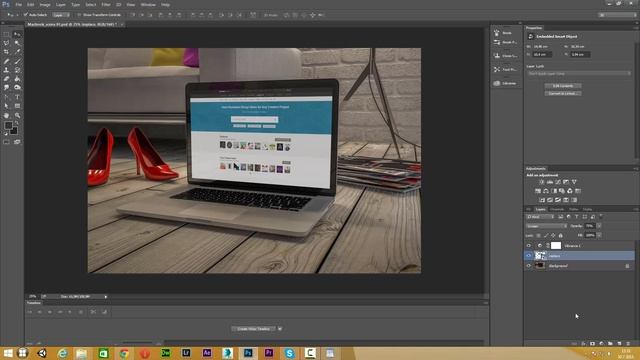Add a Hue/Saturation adjustment

538,191
